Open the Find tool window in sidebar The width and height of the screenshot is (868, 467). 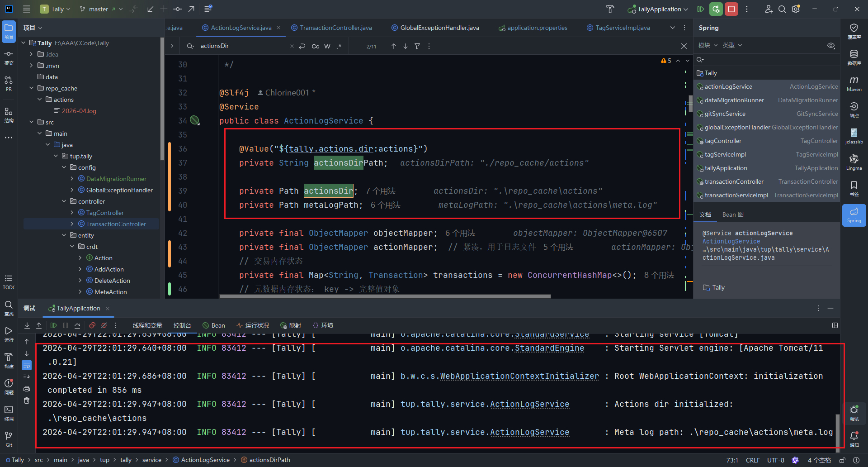coord(9,308)
